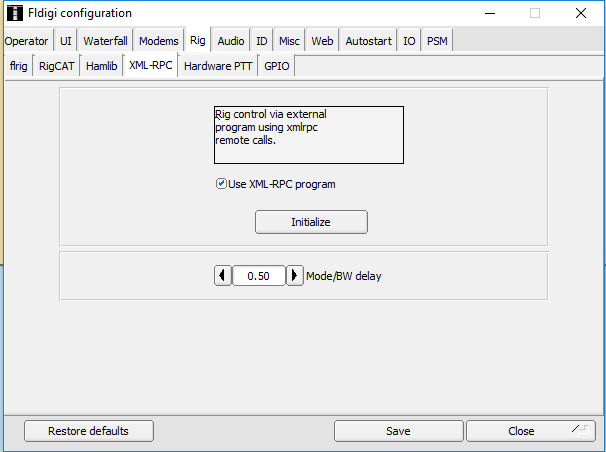The width and height of the screenshot is (606, 452).
Task: Open the PSM tab
Action: point(437,41)
